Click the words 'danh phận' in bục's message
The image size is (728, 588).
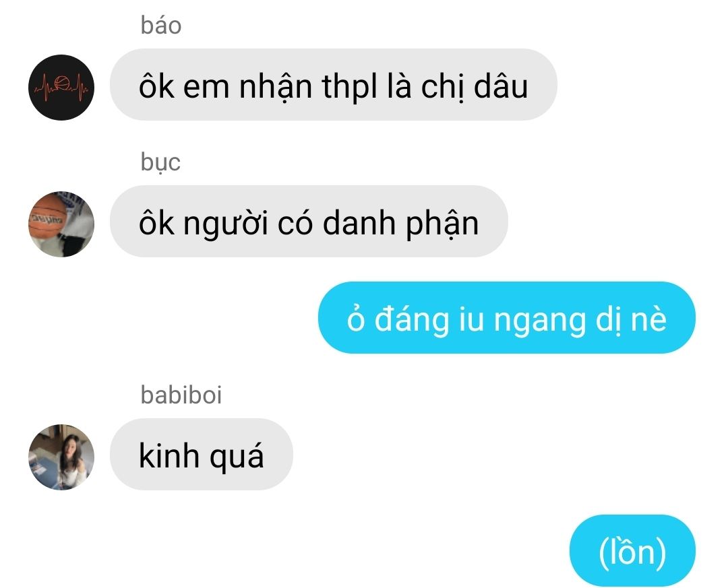coord(400,224)
